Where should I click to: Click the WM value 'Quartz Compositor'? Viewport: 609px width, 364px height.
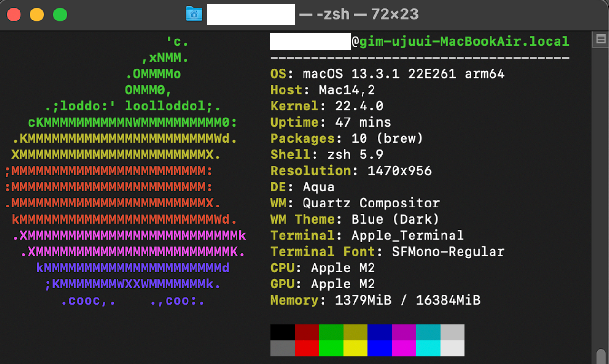click(371, 203)
